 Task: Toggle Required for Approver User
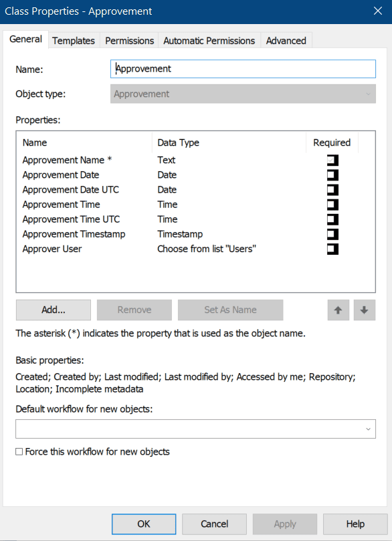[x=332, y=249]
